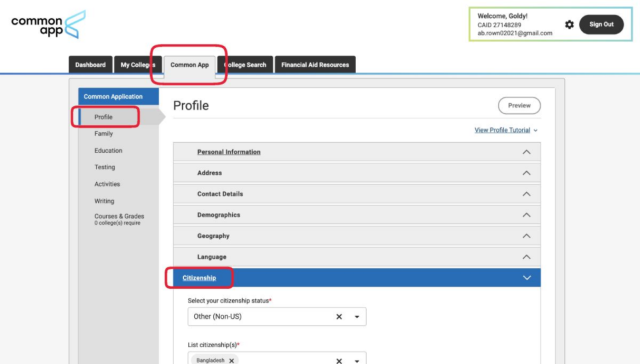Click the Demographics section title
640x364 pixels.
(x=219, y=215)
